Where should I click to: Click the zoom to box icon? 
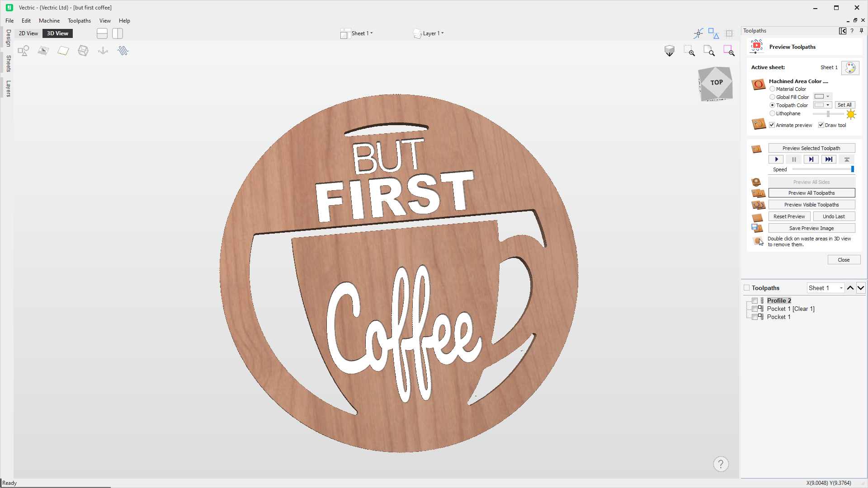coord(689,51)
